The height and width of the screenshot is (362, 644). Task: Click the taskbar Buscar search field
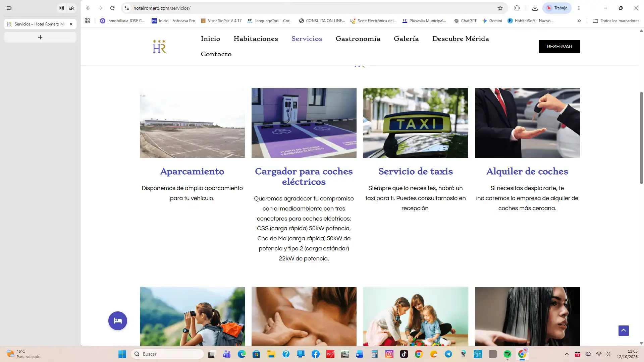pyautogui.click(x=167, y=354)
